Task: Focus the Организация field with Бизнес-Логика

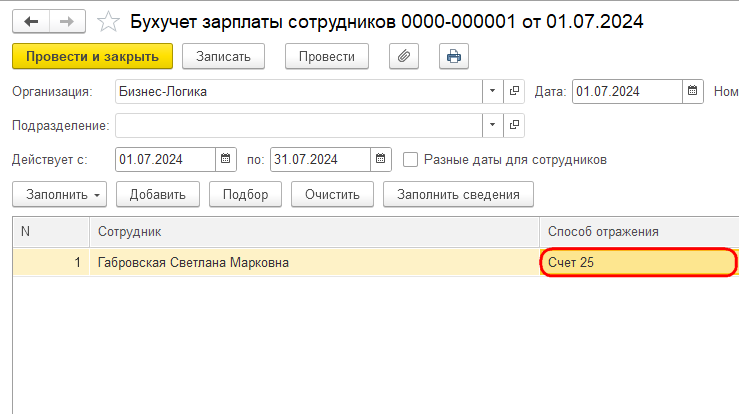Action: pyautogui.click(x=299, y=91)
